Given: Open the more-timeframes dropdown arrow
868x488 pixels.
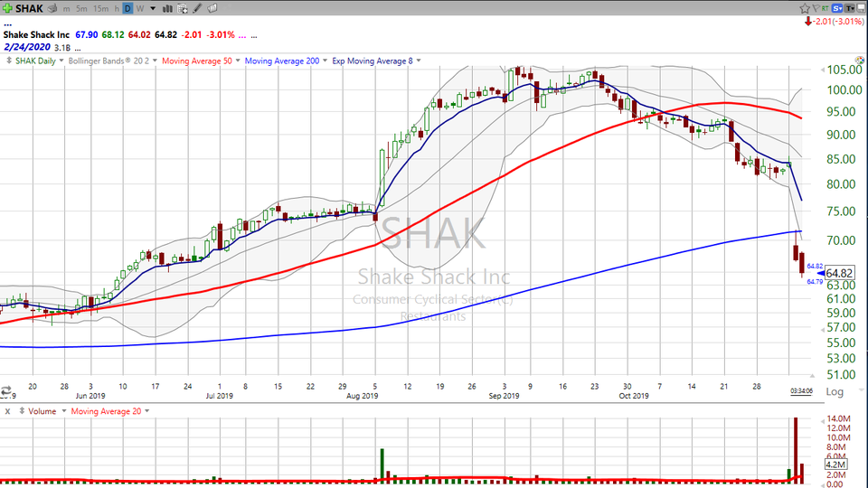Looking at the screenshot, I should tap(153, 9).
